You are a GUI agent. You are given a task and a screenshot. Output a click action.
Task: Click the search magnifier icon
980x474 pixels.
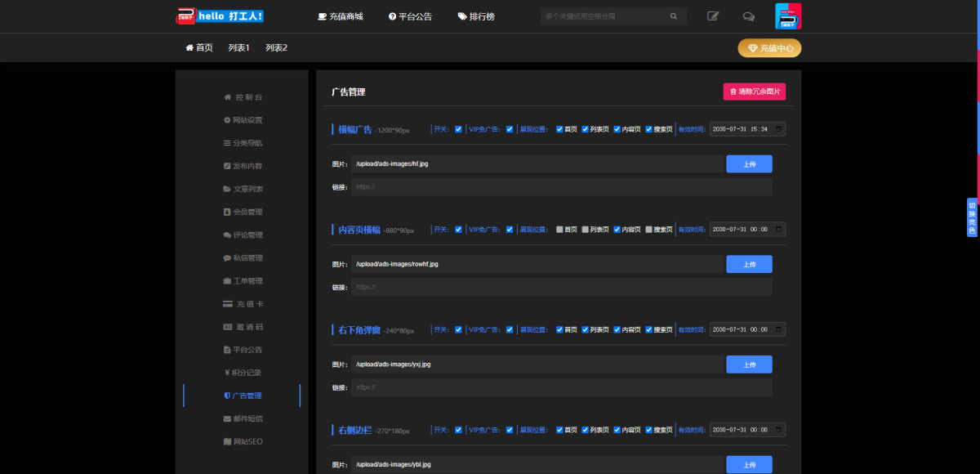(674, 16)
